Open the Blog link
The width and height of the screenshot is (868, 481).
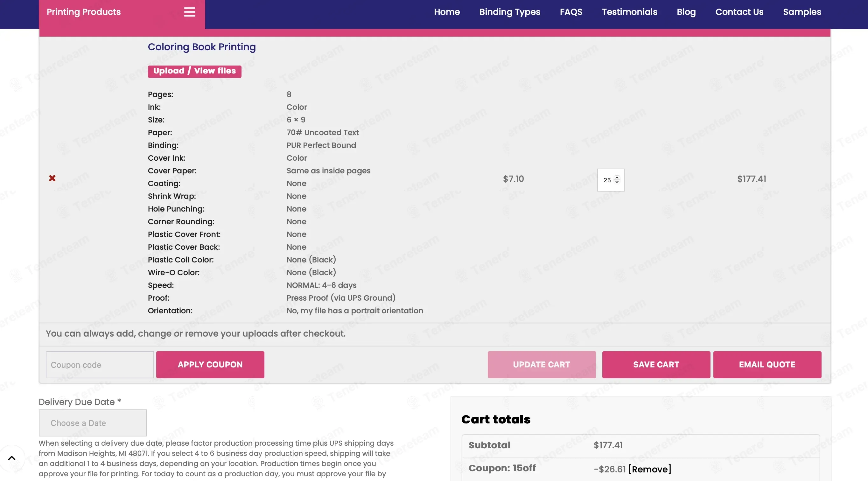click(x=686, y=12)
